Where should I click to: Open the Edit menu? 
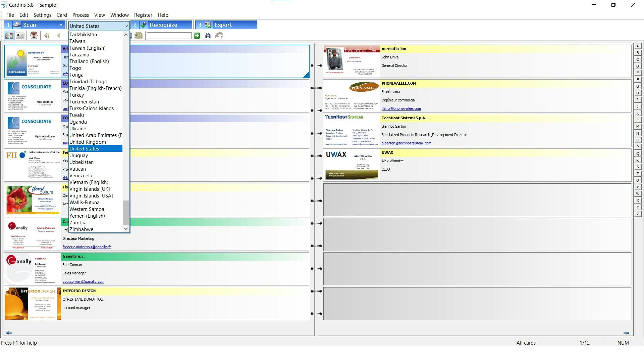tap(24, 15)
